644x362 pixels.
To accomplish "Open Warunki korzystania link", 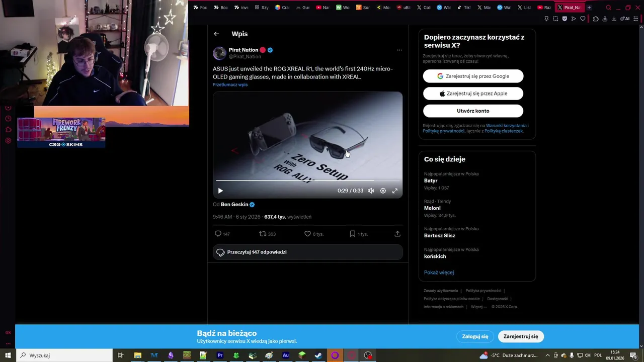I will pos(506,126).
